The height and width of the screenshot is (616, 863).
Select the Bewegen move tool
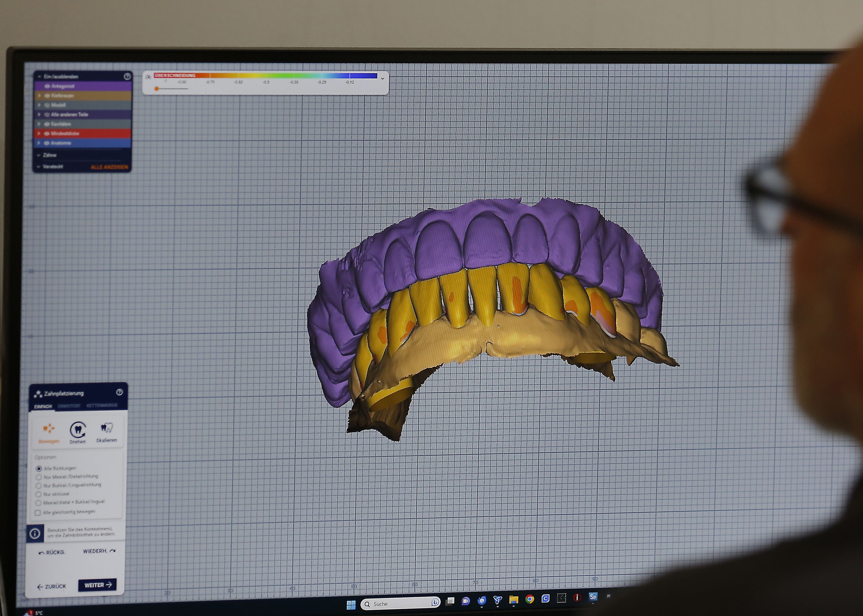point(49,433)
